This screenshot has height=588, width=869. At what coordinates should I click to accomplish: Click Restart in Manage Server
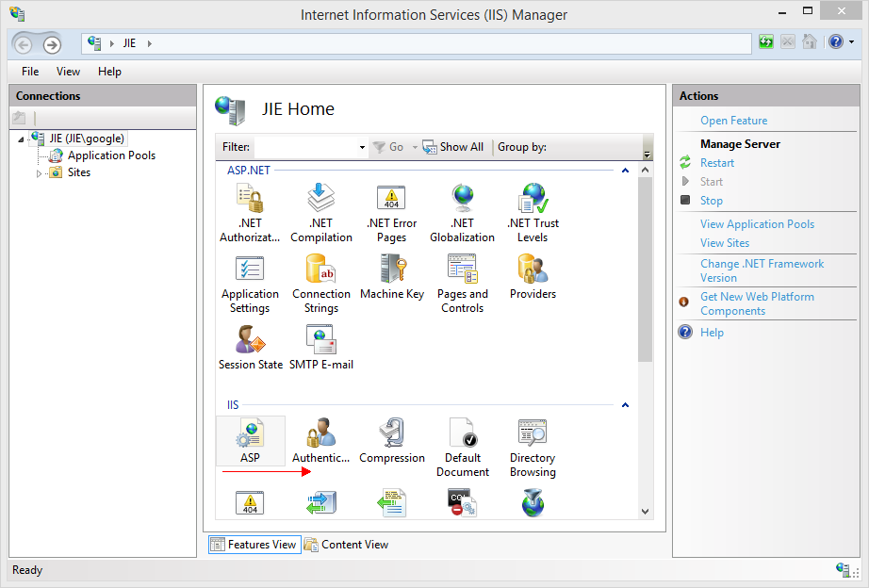coord(717,163)
